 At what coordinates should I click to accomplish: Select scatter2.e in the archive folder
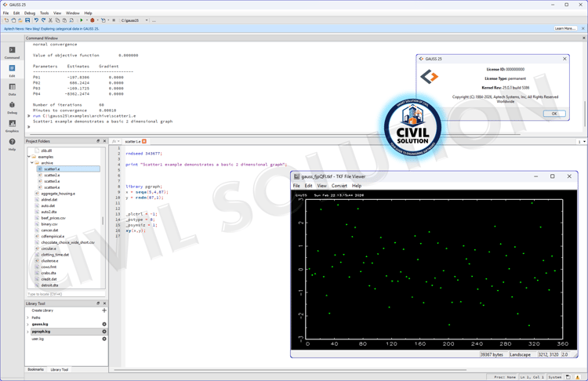click(52, 175)
